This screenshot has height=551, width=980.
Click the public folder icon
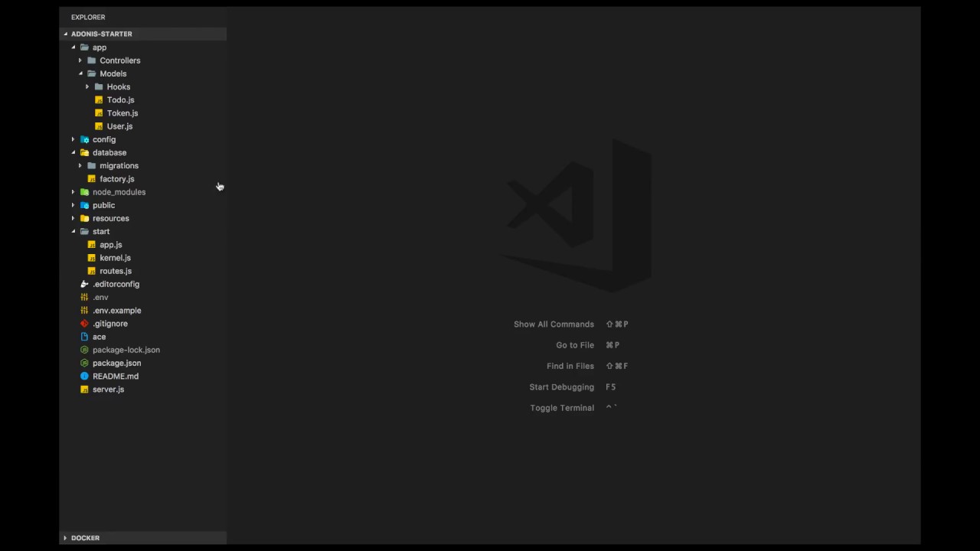[x=85, y=205]
